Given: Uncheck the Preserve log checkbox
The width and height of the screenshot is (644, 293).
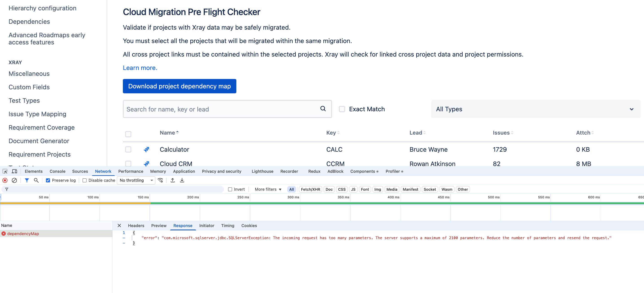Looking at the screenshot, I should [48, 180].
